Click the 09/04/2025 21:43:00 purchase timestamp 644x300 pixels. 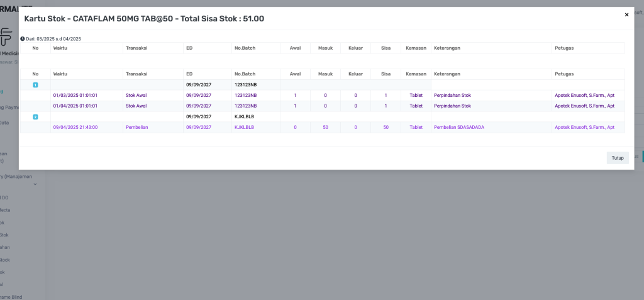[x=75, y=127]
